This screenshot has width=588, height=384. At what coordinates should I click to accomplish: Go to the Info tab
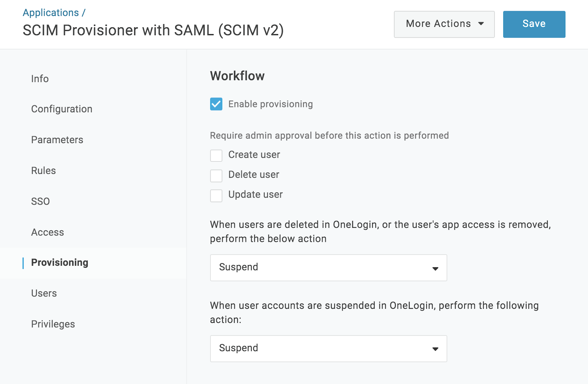(40, 79)
